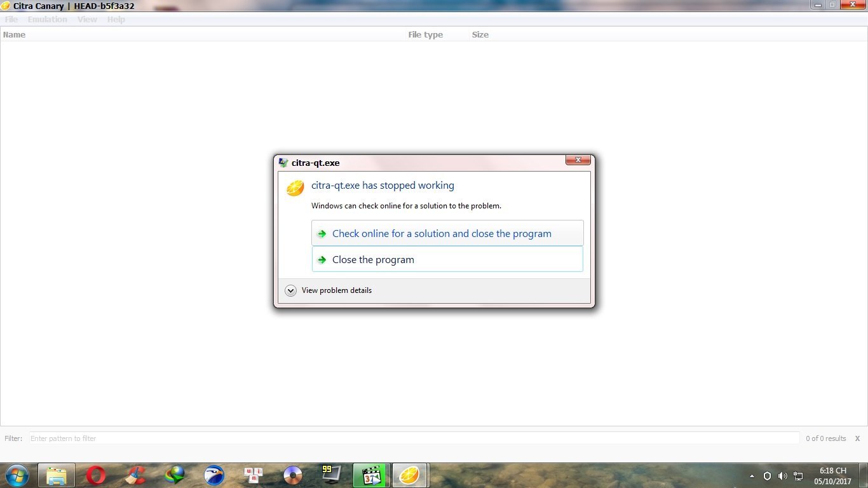This screenshot has width=868, height=488.
Task: Switch to the Citra taskbar icon
Action: tap(410, 475)
